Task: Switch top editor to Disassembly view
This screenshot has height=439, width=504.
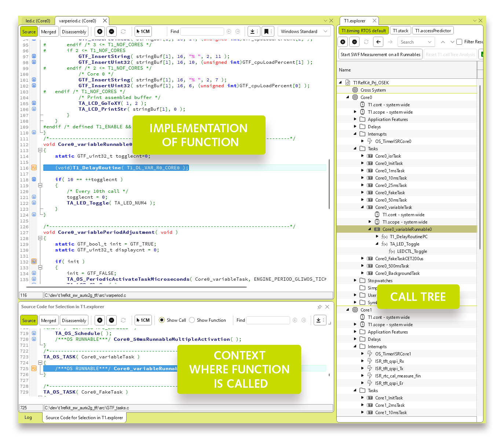Action: click(x=74, y=32)
